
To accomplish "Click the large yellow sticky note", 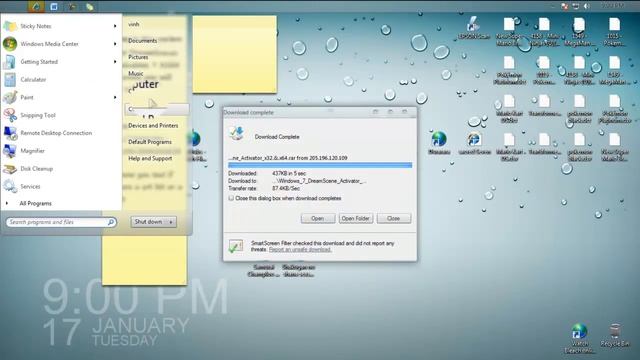I will coord(235,54).
